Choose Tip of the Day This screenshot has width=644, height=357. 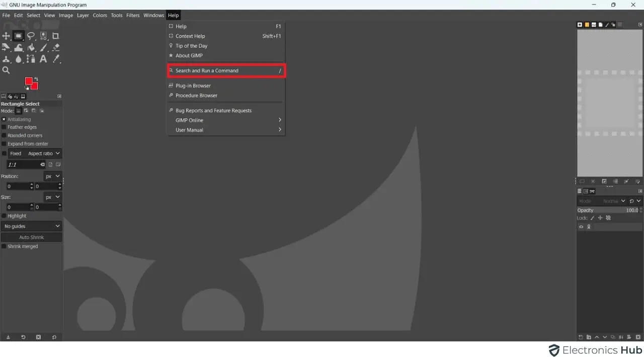point(226,46)
